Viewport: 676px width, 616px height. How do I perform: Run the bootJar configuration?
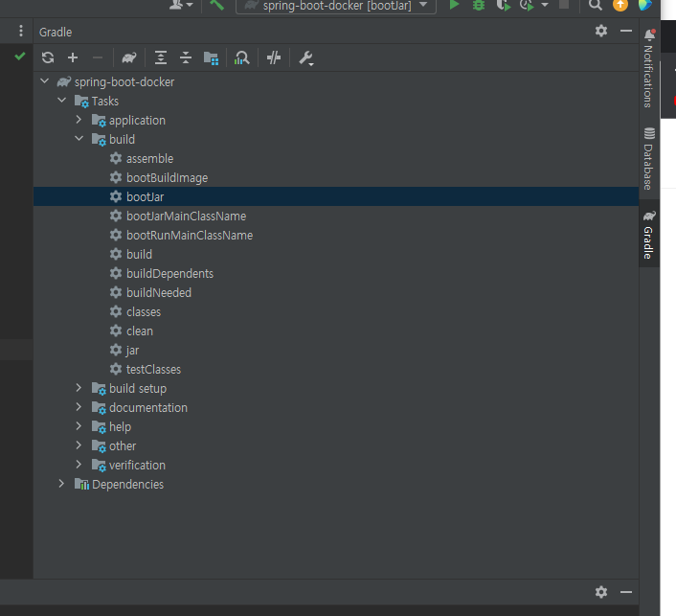[454, 5]
